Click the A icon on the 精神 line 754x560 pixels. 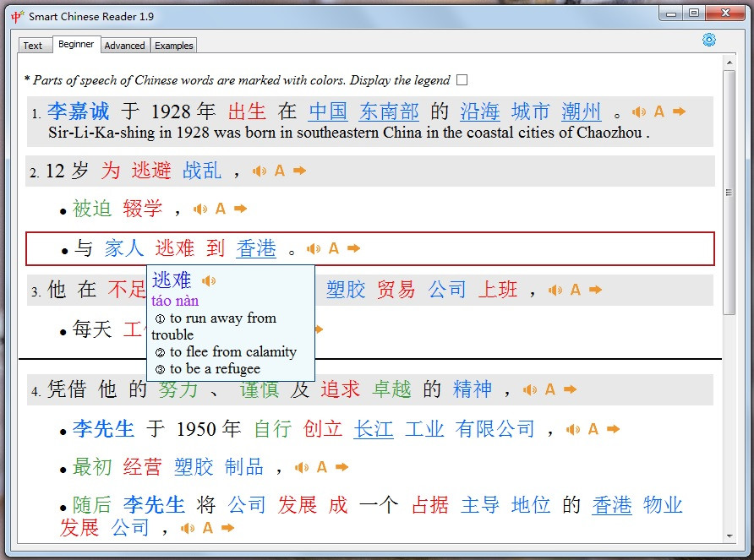point(550,389)
